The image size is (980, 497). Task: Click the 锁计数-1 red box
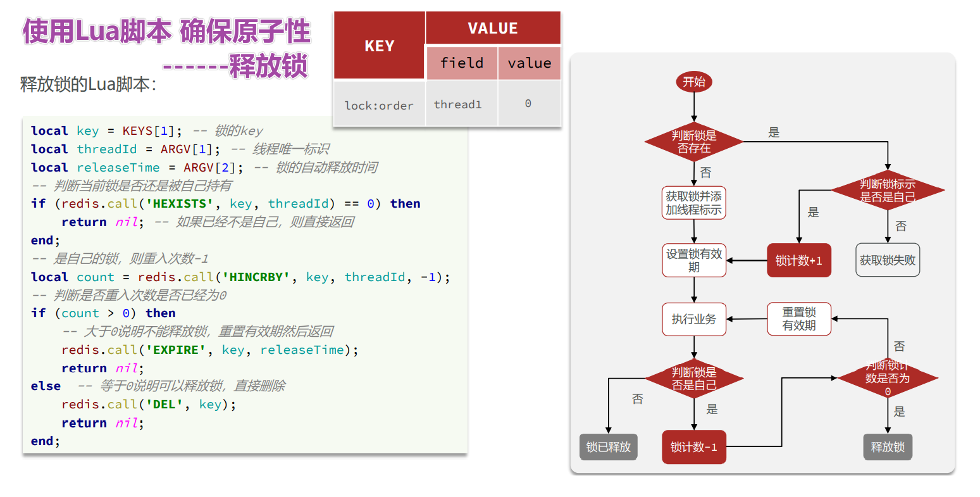tap(694, 447)
